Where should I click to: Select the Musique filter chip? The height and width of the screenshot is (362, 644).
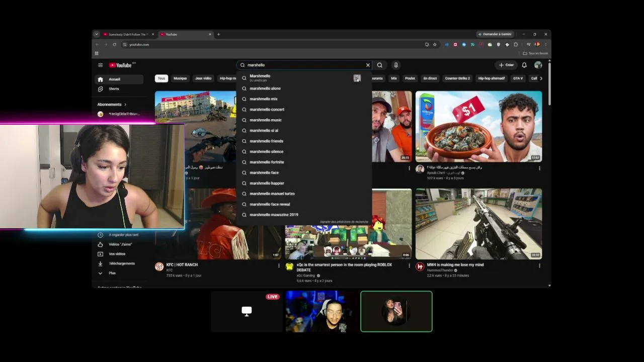coord(180,78)
